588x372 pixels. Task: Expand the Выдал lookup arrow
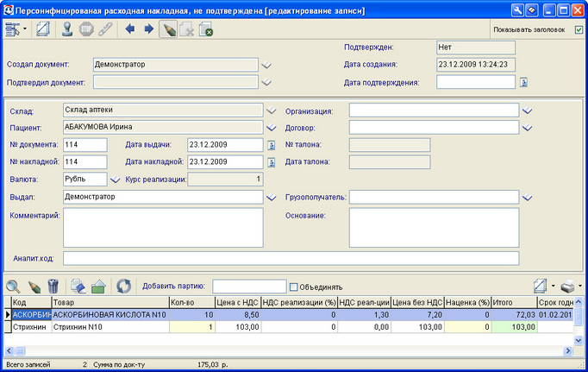point(272,198)
